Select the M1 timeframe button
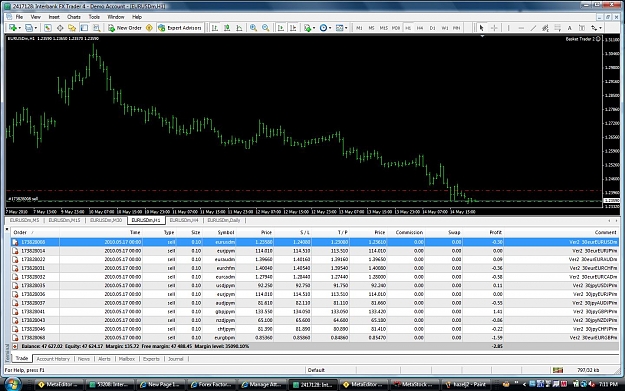 point(359,28)
